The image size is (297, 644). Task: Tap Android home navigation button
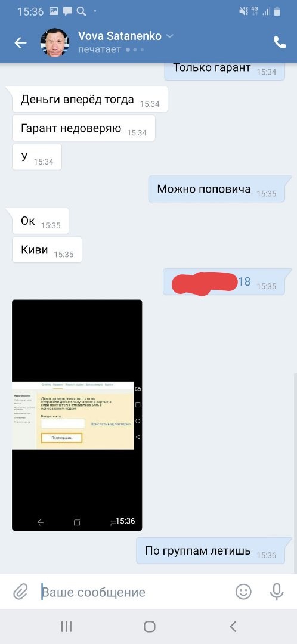click(150, 626)
